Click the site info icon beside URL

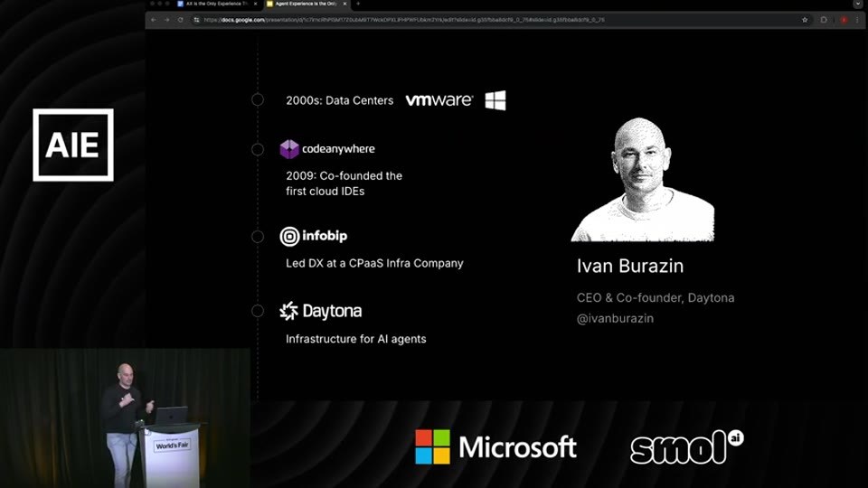(x=196, y=20)
